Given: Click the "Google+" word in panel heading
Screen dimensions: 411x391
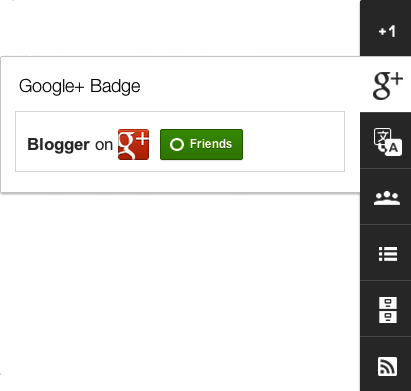Looking at the screenshot, I should point(52,86).
